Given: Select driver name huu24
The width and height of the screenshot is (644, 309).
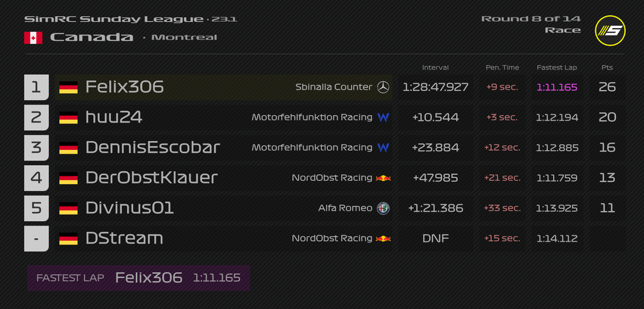Looking at the screenshot, I should 114,117.
